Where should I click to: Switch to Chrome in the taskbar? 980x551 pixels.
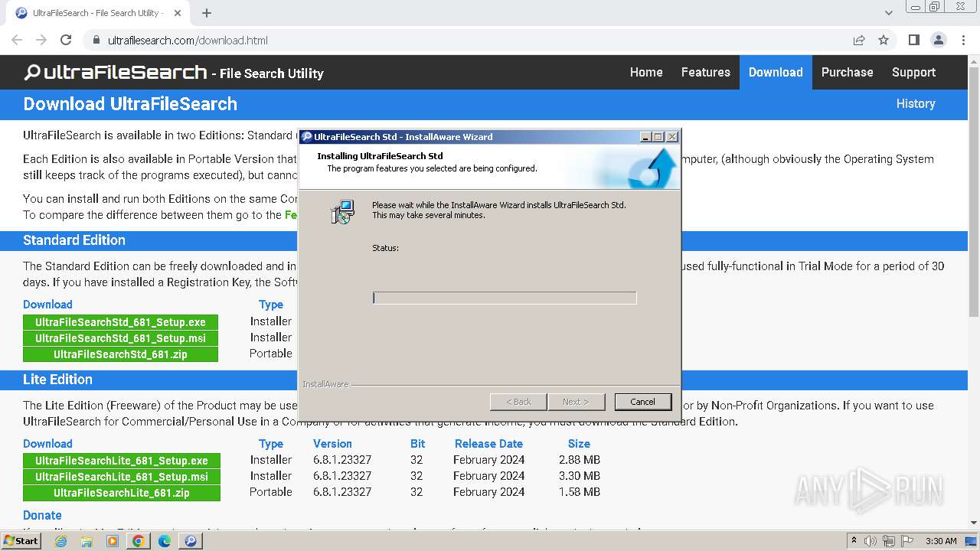click(x=139, y=541)
